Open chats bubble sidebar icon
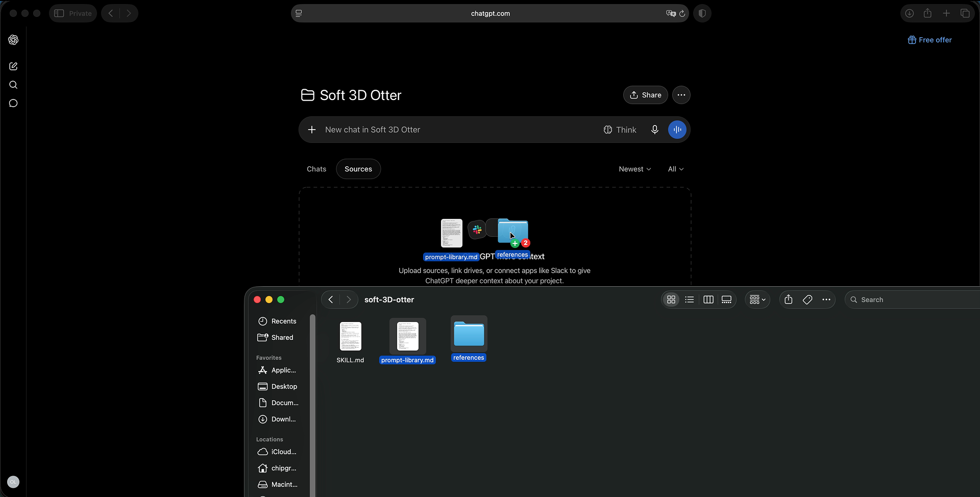 pyautogui.click(x=13, y=103)
